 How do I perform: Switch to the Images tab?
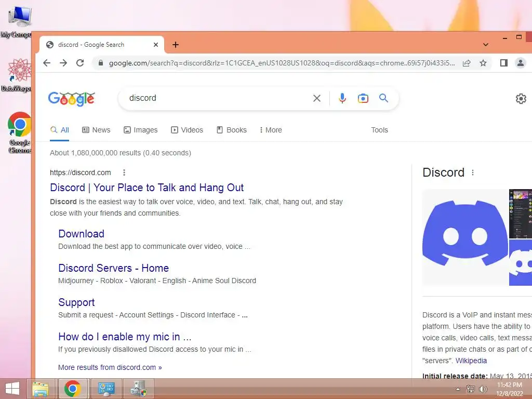coord(140,130)
